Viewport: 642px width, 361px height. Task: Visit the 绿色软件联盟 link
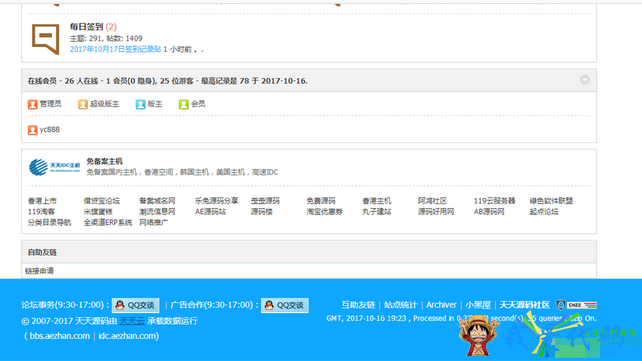[x=551, y=201]
